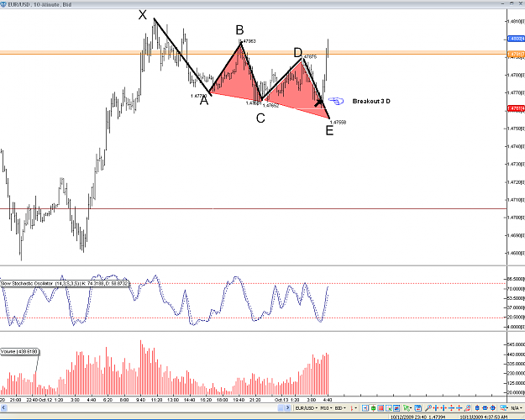Click the blue price tag on price axis
Image resolution: width=525 pixels, height=420 pixels.
tap(516, 39)
